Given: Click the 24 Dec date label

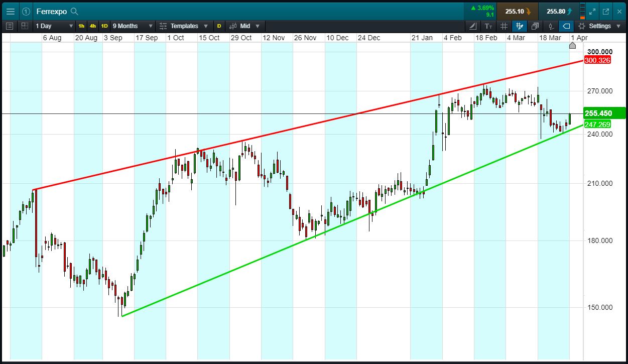Looking at the screenshot, I should coord(369,38).
